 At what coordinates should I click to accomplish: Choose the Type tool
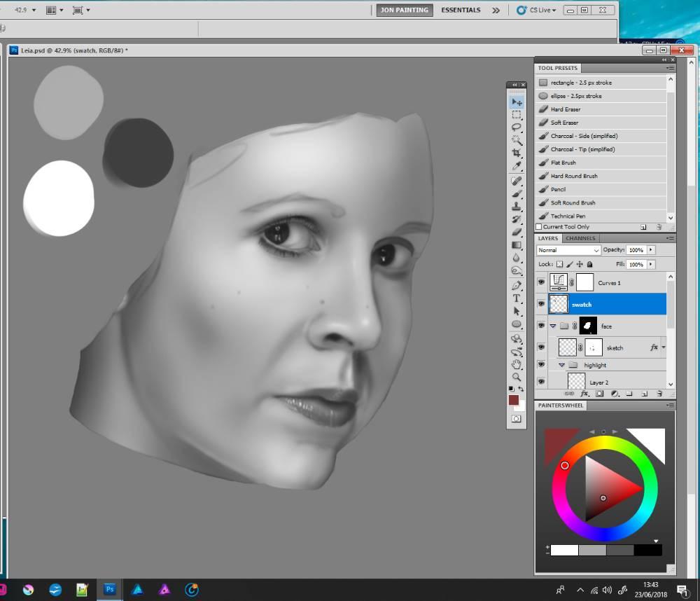pos(517,298)
